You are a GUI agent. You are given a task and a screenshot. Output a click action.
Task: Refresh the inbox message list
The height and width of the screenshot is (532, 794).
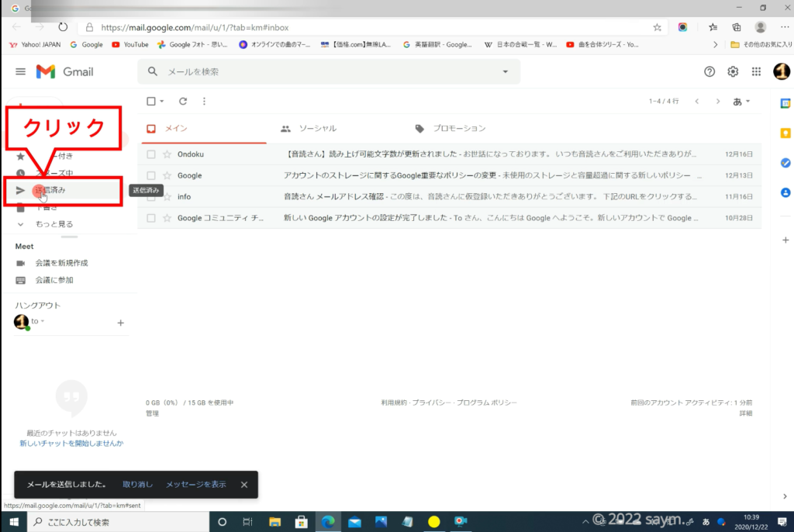(x=183, y=101)
